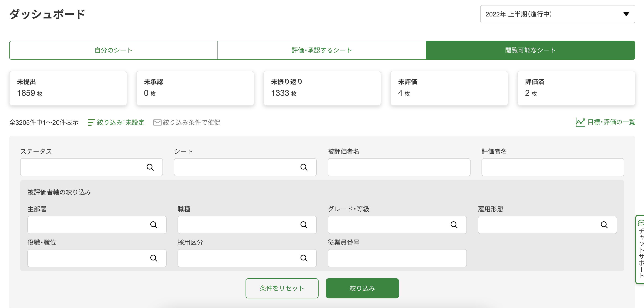Click the 絞り込み条件で催促 mail link
Screen dimensions: 644x308
(187, 122)
